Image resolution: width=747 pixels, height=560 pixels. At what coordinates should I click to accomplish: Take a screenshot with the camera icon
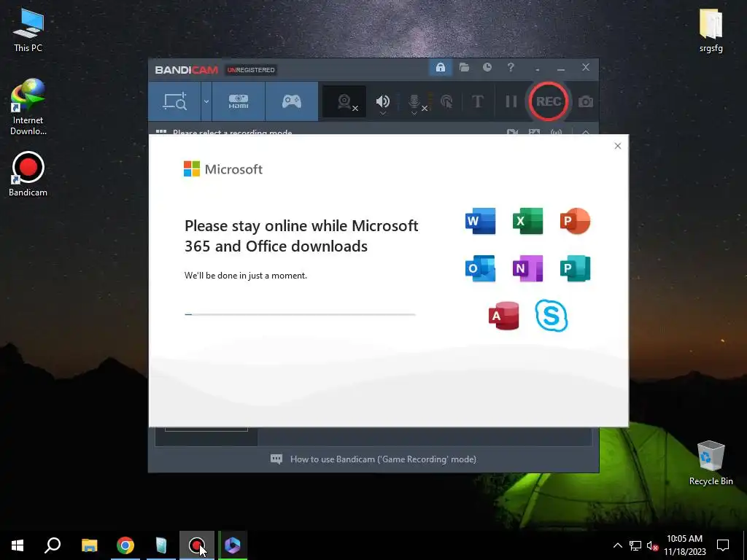pos(586,101)
